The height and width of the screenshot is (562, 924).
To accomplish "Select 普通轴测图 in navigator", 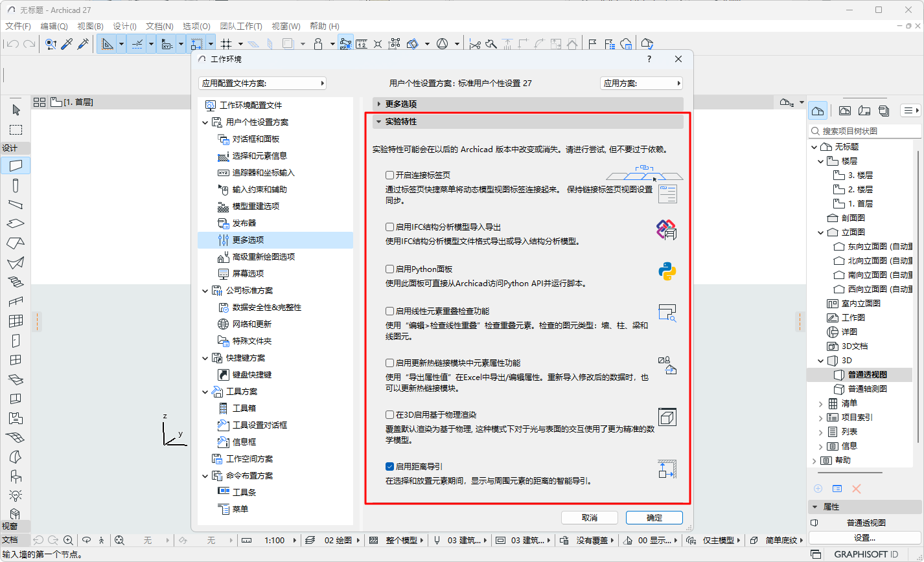I will click(x=868, y=389).
